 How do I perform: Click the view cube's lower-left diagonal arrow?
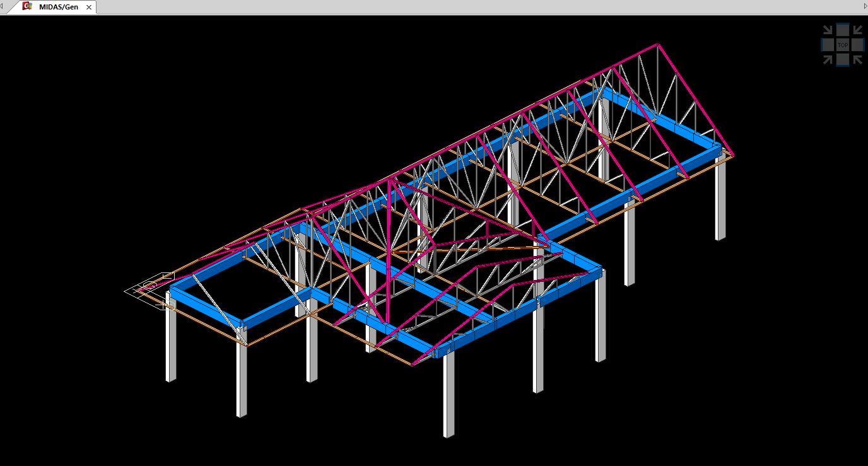pyautogui.click(x=828, y=60)
